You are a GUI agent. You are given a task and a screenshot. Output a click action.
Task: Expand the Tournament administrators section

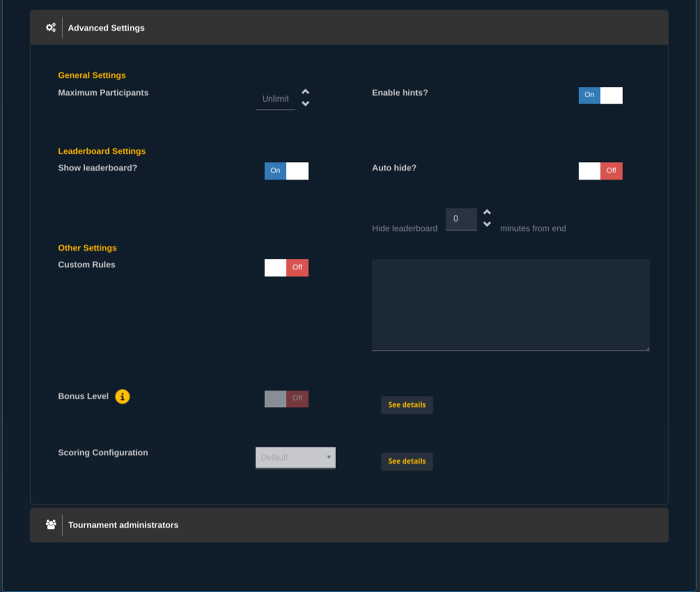(123, 524)
